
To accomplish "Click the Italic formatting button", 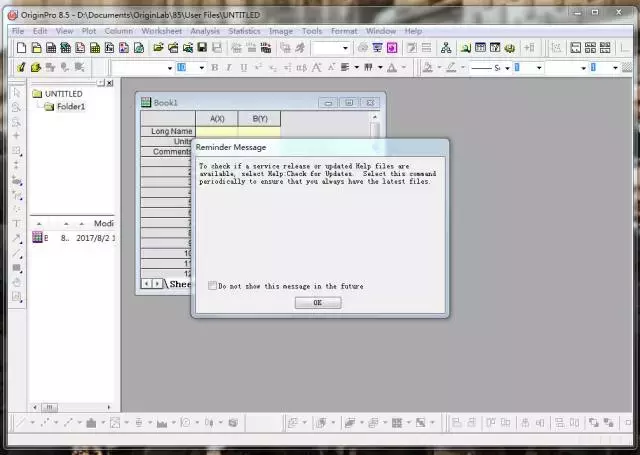I will 229,68.
